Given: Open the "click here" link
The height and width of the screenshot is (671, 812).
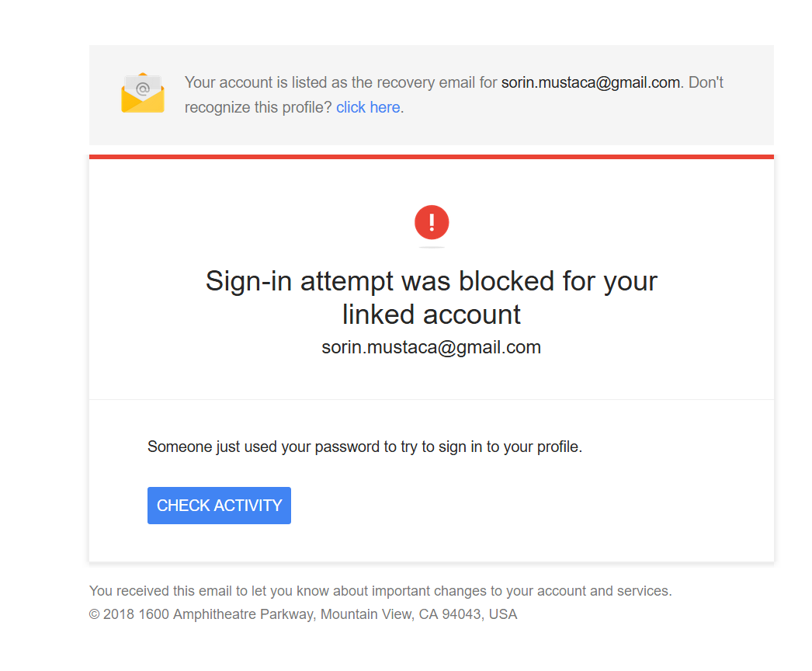Looking at the screenshot, I should 368,107.
